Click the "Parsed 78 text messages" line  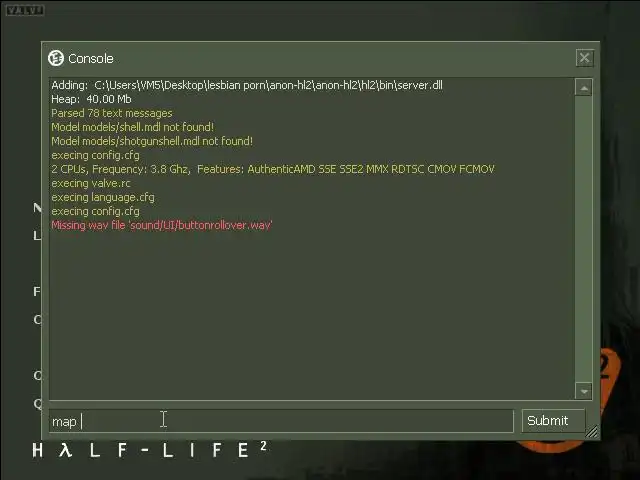pyautogui.click(x=112, y=113)
